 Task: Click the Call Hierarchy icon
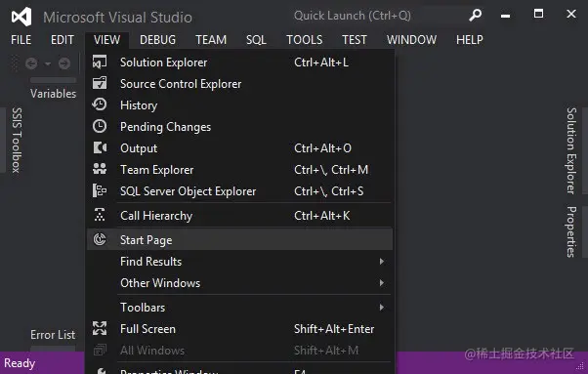tap(100, 215)
